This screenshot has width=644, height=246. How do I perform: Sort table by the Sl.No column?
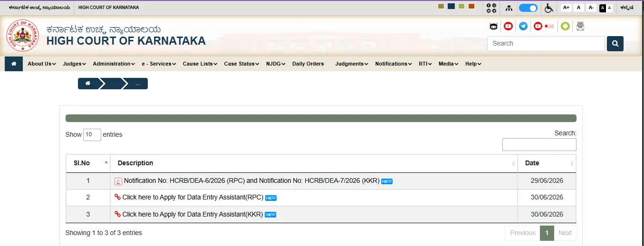click(x=88, y=163)
